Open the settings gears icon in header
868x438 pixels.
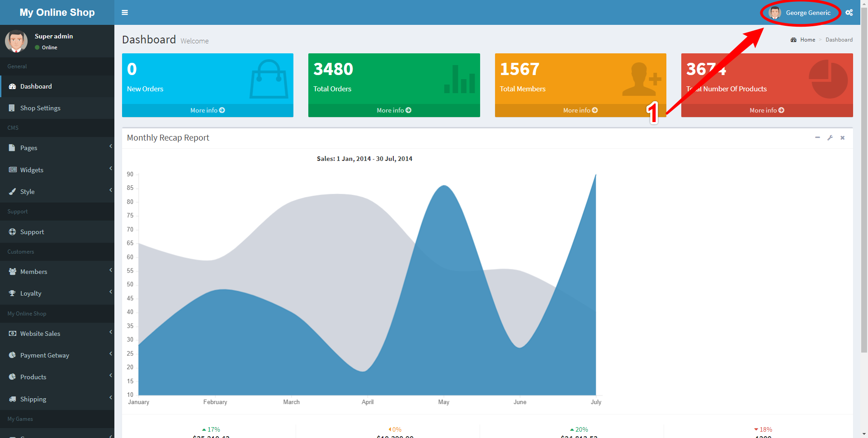tap(849, 13)
